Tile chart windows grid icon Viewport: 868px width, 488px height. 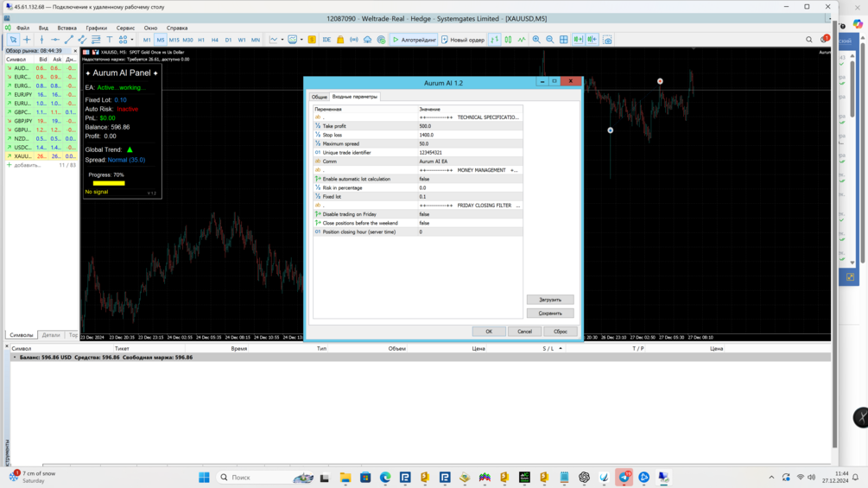tap(563, 40)
